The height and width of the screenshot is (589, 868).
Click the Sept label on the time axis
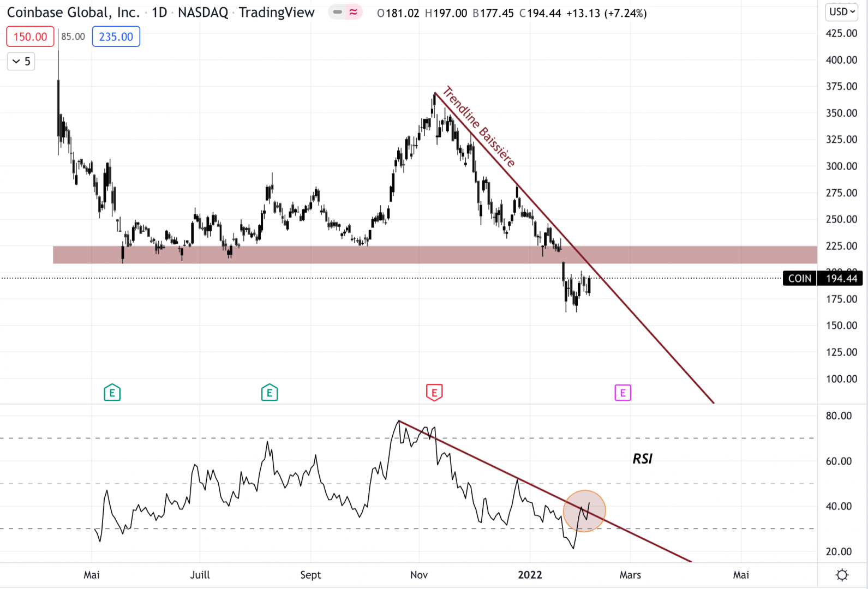click(310, 575)
